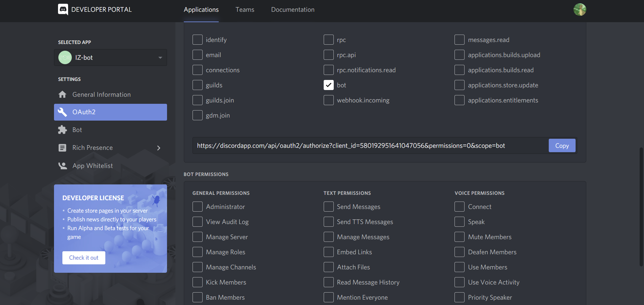The image size is (644, 305).
Task: Click the App Whitelist person icon
Action: 62,166
